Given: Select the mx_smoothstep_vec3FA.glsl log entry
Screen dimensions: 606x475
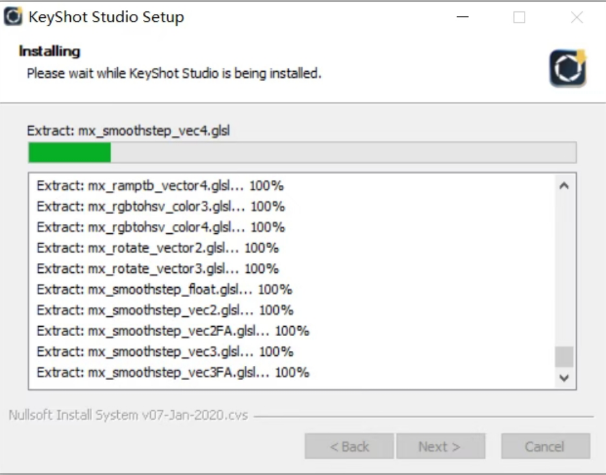Looking at the screenshot, I should click(173, 373).
